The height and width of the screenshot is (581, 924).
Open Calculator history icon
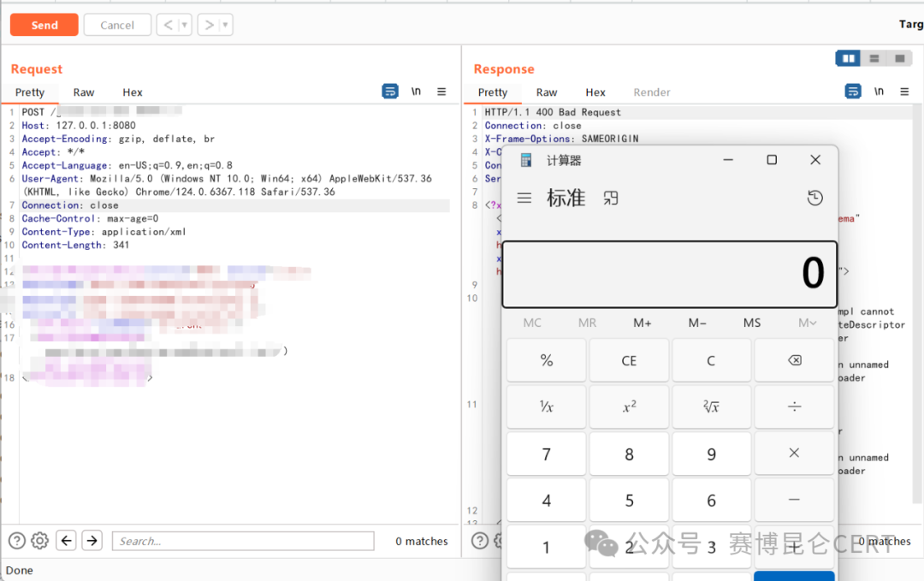[x=815, y=198]
